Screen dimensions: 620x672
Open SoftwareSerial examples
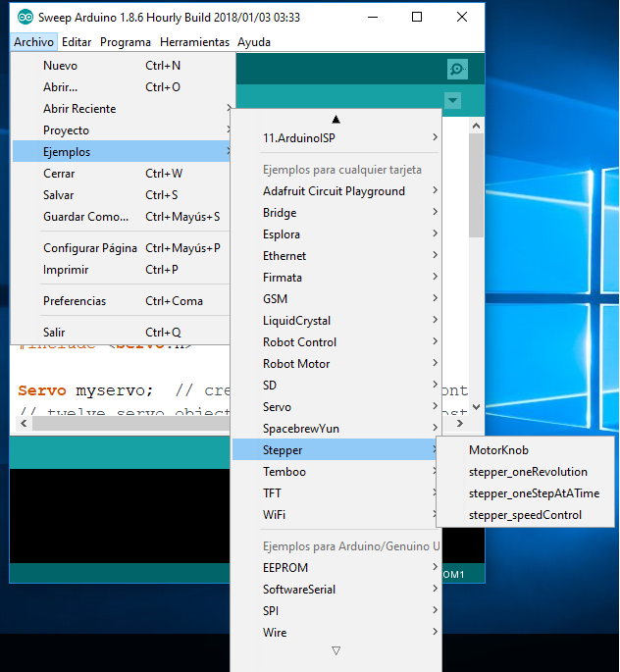click(336, 590)
